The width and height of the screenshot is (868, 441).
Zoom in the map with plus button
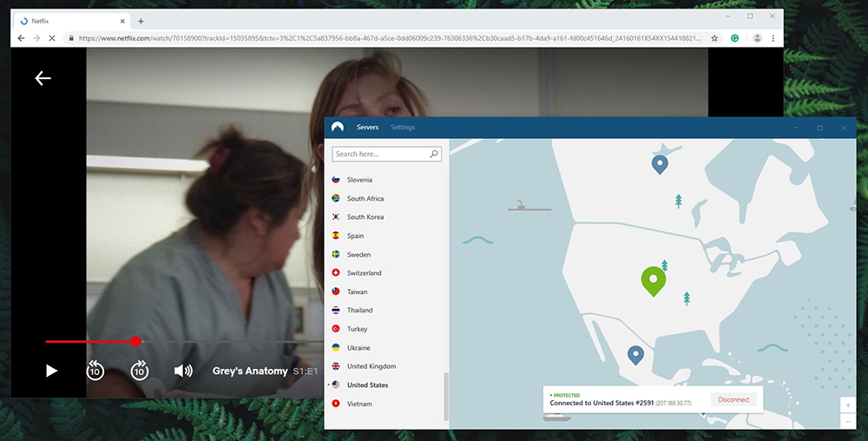pyautogui.click(x=848, y=405)
